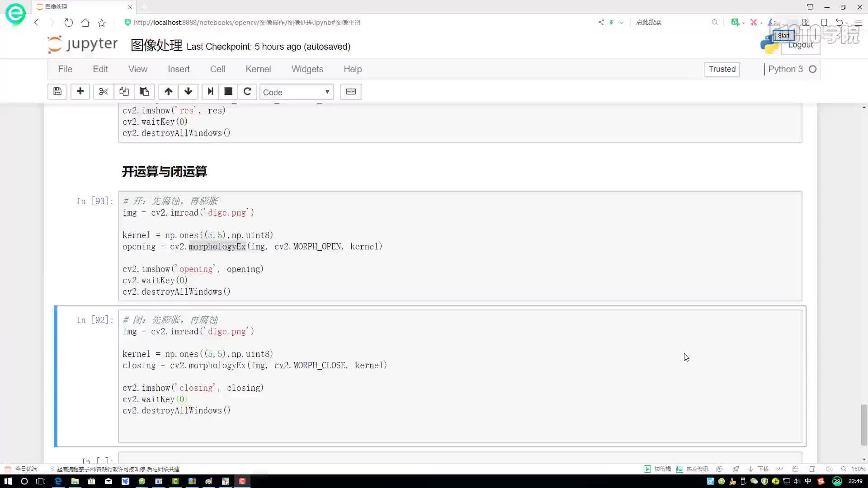Open the cell type Code dropdown
The height and width of the screenshot is (488, 868).
click(297, 92)
